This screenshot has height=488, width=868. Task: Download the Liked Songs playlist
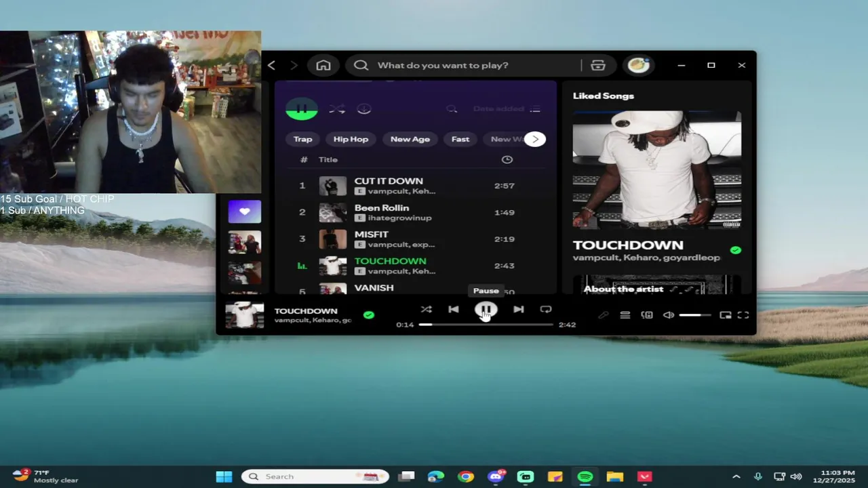(x=364, y=108)
